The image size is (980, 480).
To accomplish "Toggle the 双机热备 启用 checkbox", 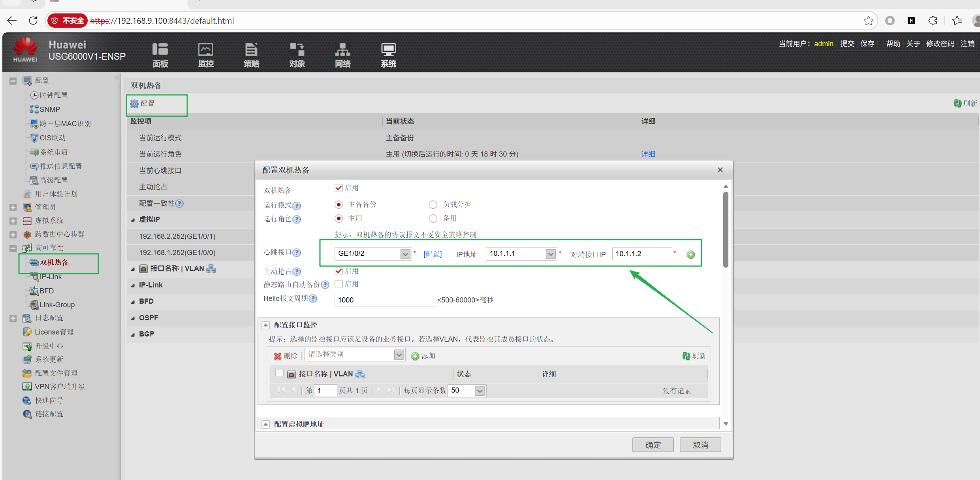I will [x=339, y=188].
